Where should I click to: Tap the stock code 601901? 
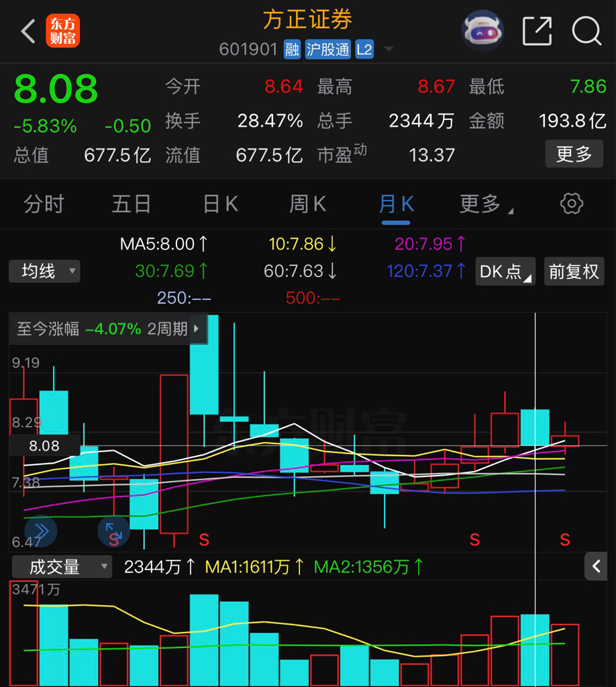click(x=248, y=50)
